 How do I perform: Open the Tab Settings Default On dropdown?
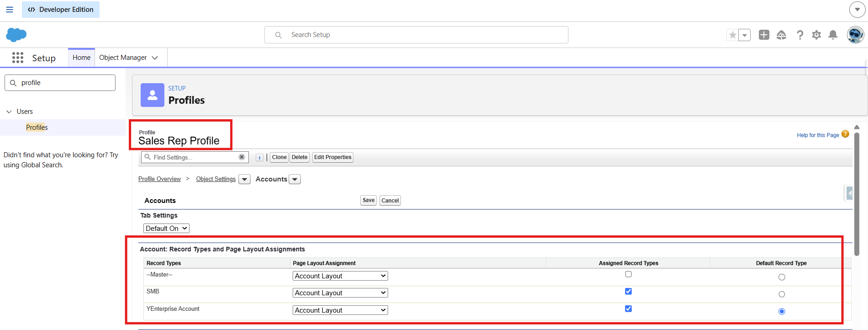166,229
